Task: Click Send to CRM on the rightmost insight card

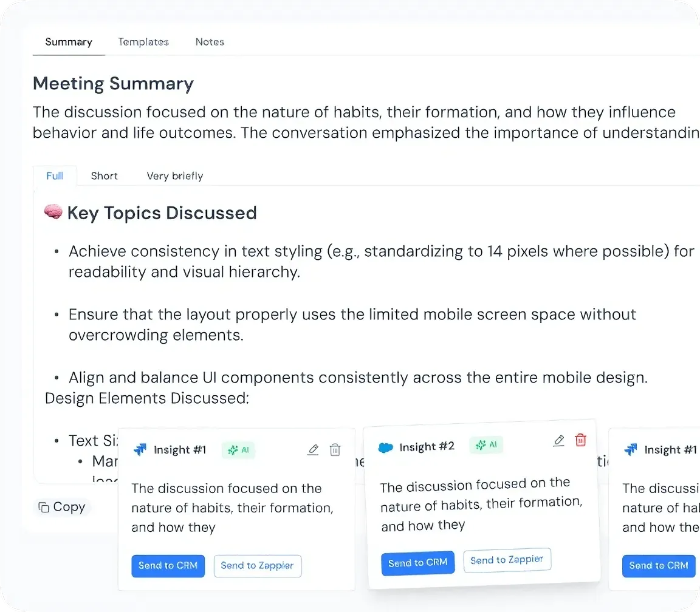Action: (659, 566)
